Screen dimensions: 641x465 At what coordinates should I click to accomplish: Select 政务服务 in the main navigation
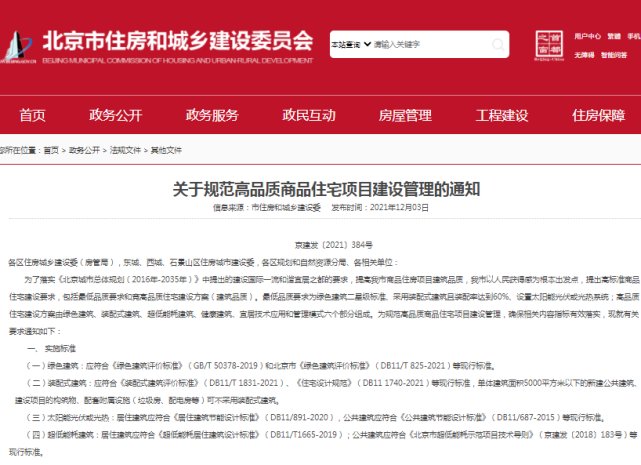coord(211,115)
